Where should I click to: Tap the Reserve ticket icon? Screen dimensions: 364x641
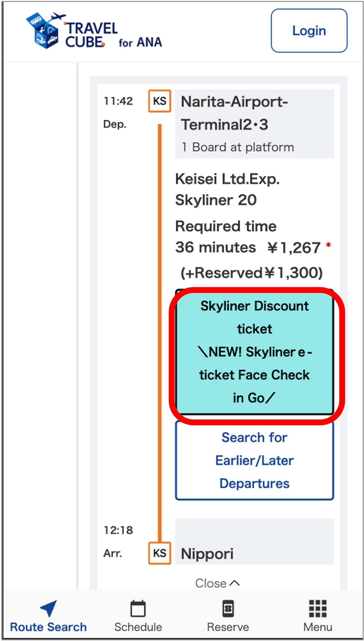228,608
